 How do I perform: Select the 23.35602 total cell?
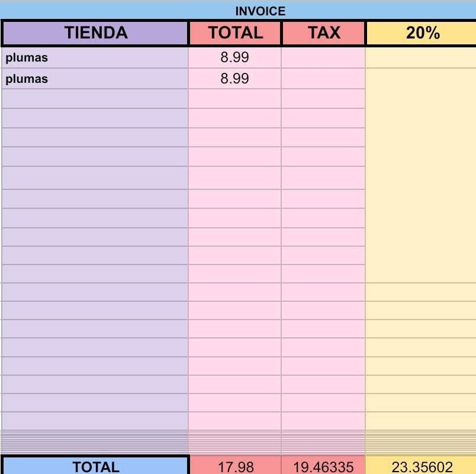pyautogui.click(x=422, y=466)
